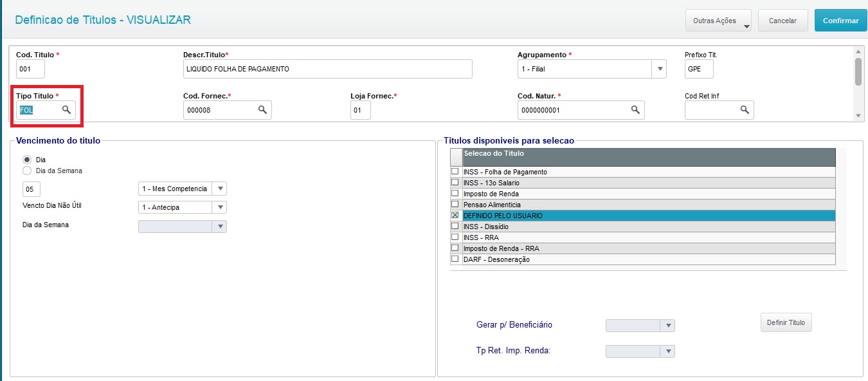Viewport: 868px width, 381px height.
Task: Open lookup search for Cod Ret Inf
Action: (745, 110)
